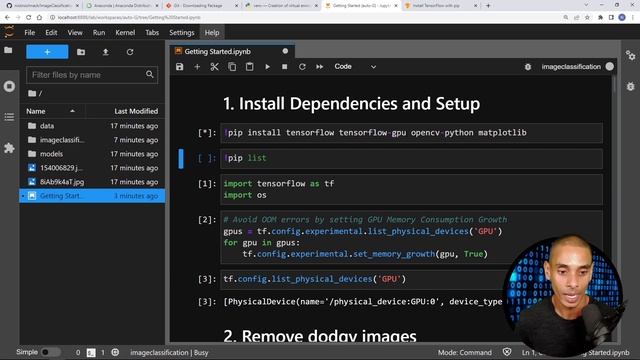Select the Getting Start... notebook file row
Image resolution: width=640 pixels, height=360 pixels.
point(92,196)
